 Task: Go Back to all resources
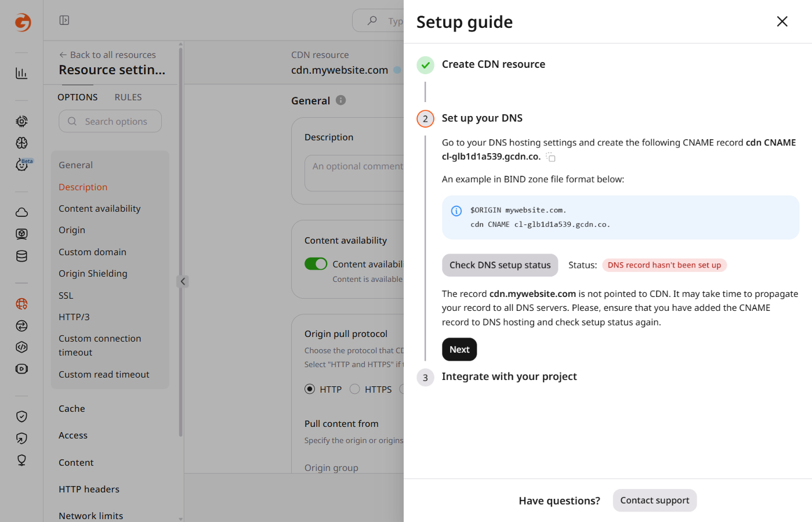coord(107,55)
